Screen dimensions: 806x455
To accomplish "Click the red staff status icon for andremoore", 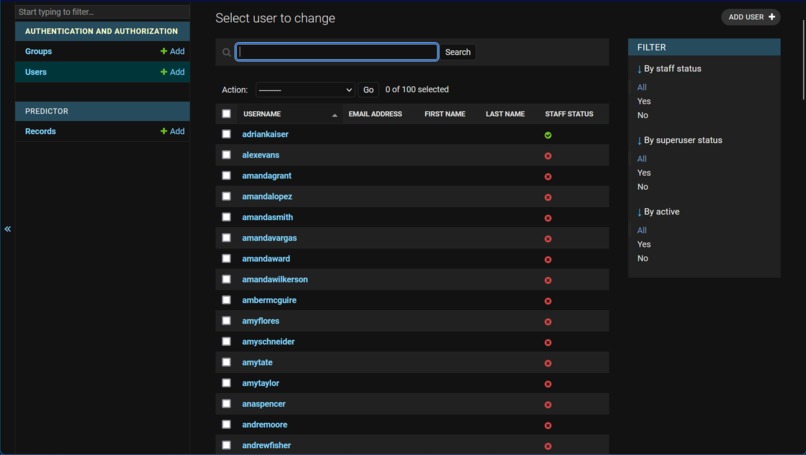I will [548, 425].
